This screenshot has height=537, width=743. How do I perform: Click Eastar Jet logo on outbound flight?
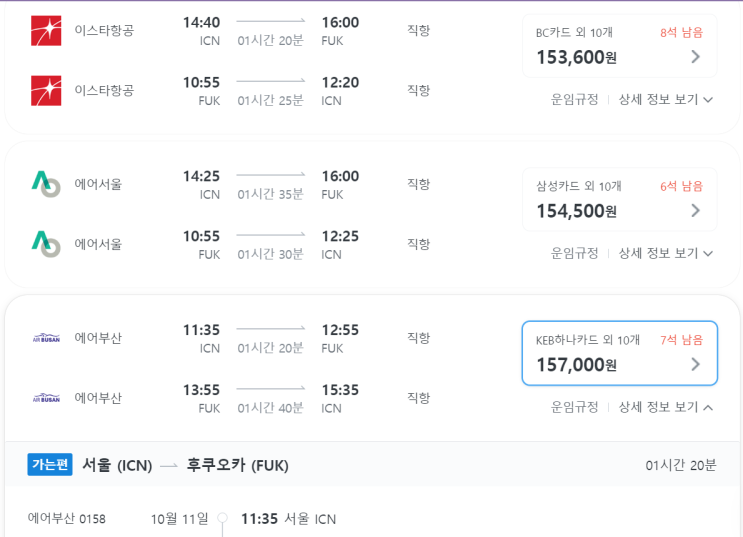(46, 31)
